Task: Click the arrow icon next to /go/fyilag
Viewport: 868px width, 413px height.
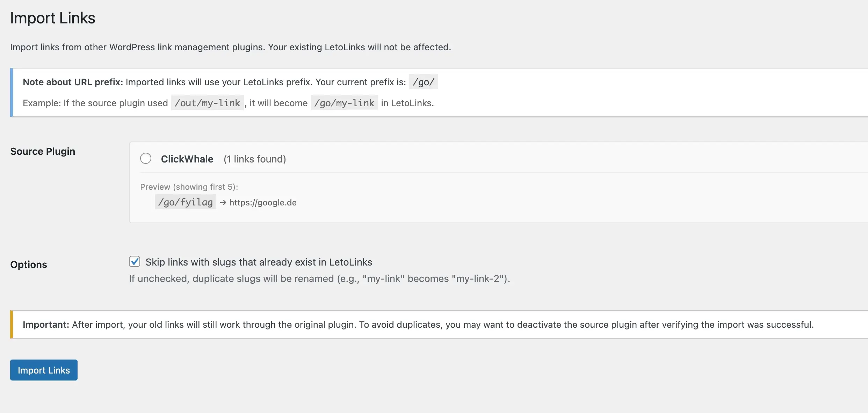Action: click(223, 202)
